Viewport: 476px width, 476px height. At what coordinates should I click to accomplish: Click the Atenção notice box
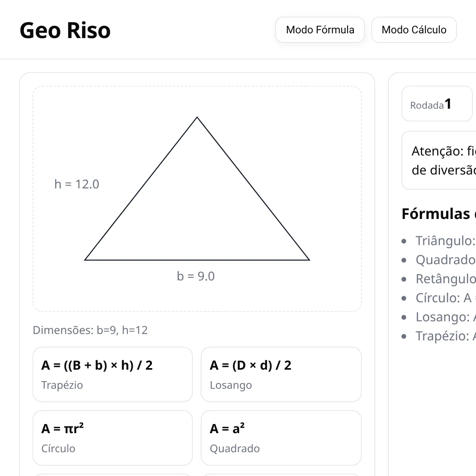click(439, 160)
